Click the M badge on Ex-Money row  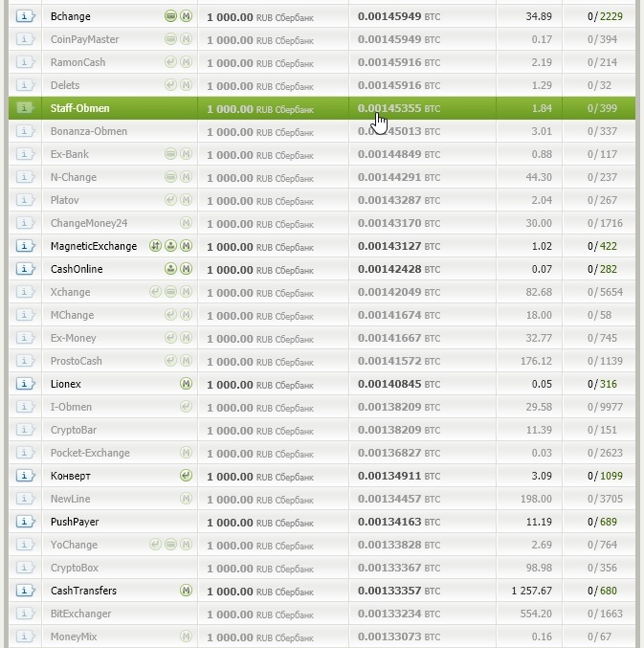coord(187,338)
